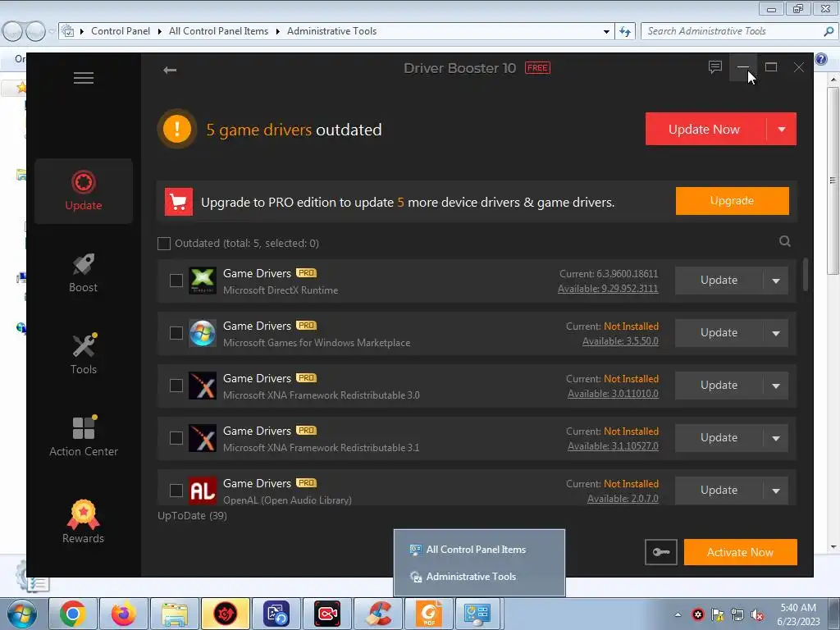Image resolution: width=840 pixels, height=630 pixels.
Task: Refresh the Explorer address bar
Action: coord(625,32)
